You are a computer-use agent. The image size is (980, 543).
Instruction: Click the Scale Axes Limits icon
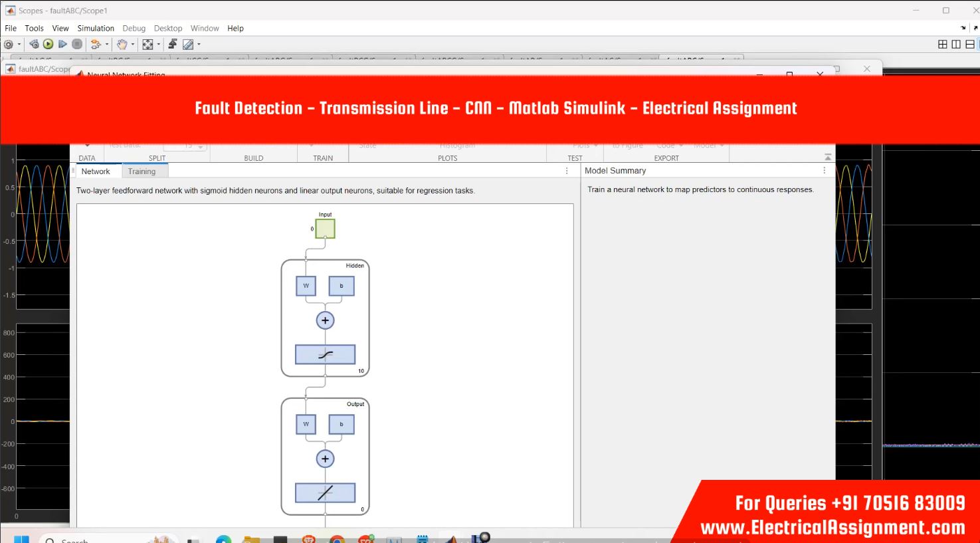coord(147,45)
